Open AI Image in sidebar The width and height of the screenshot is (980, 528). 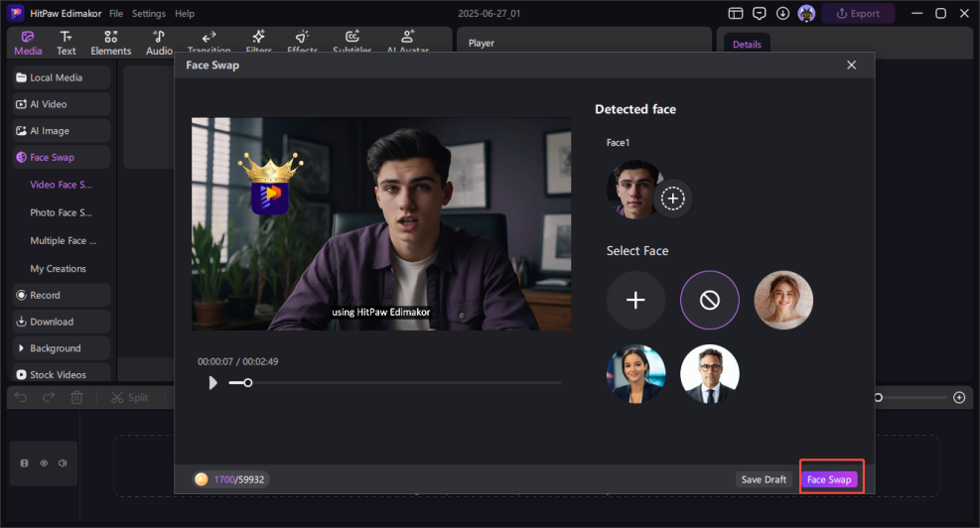click(x=62, y=131)
